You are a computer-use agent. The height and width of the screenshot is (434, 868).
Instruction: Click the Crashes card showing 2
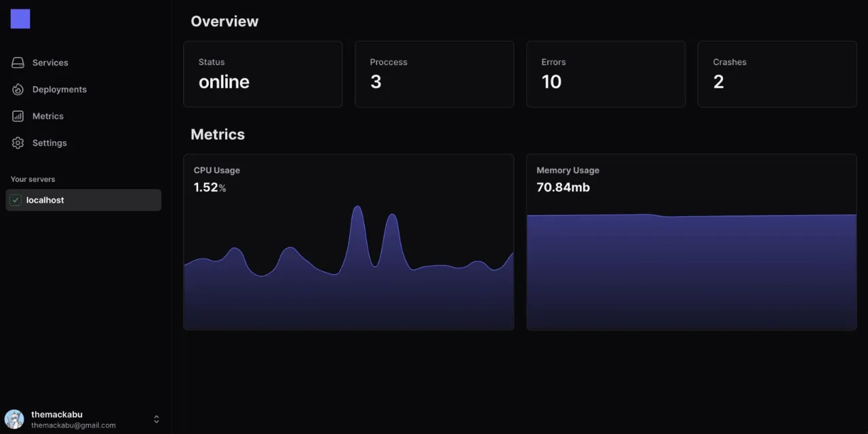pos(776,74)
